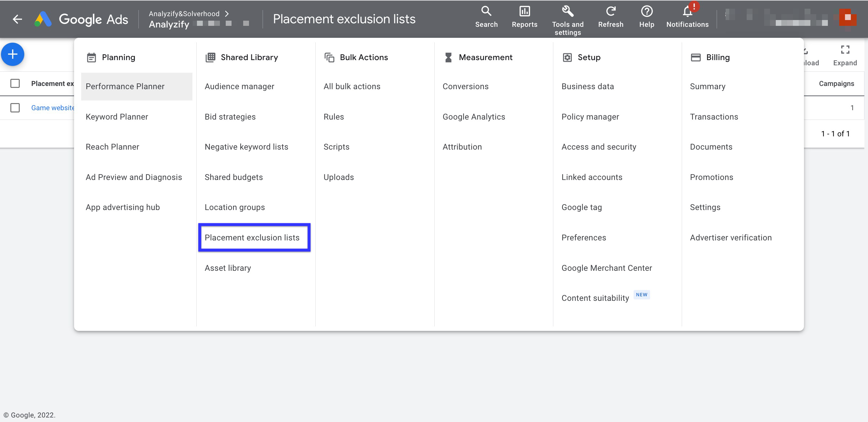Open App advertising hub
The height and width of the screenshot is (422, 868).
[x=123, y=207]
